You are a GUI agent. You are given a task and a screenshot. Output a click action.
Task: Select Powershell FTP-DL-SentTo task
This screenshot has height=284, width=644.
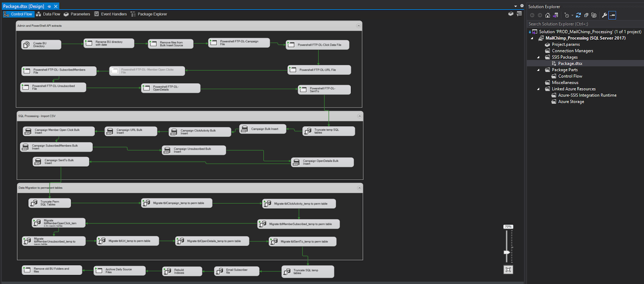pos(324,90)
